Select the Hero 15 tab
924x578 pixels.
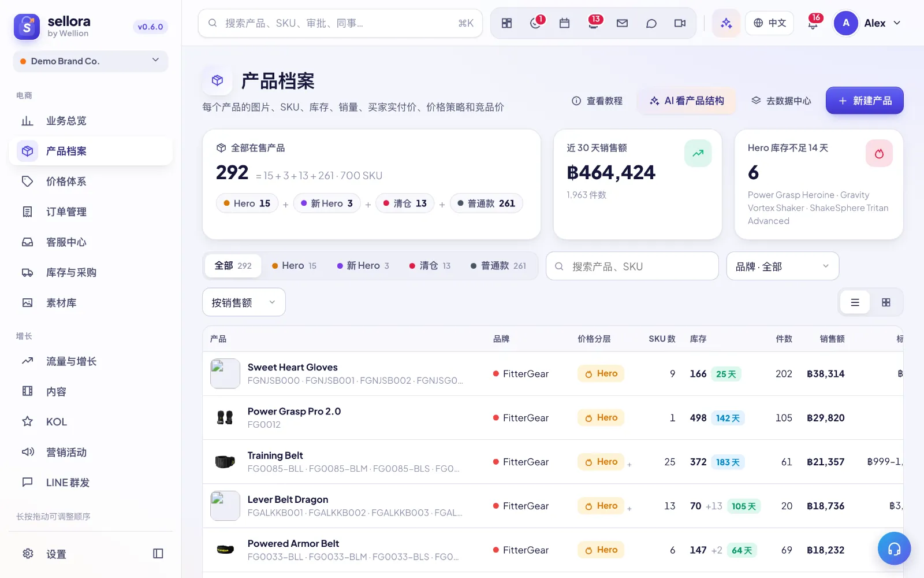click(295, 266)
